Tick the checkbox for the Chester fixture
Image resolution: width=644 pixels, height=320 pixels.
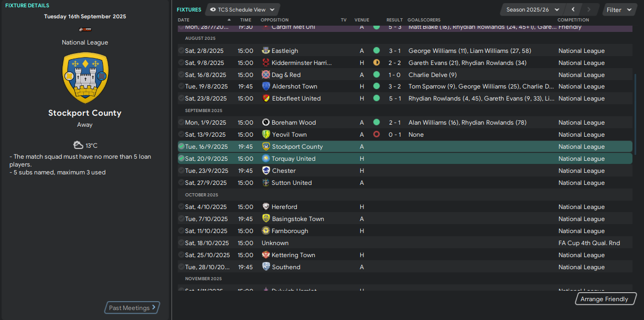pos(181,171)
